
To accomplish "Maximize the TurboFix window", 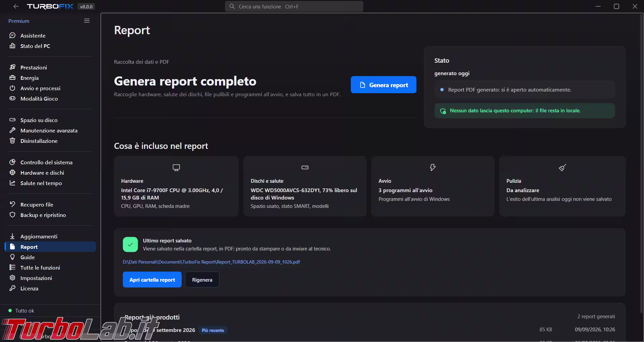I will [x=616, y=6].
